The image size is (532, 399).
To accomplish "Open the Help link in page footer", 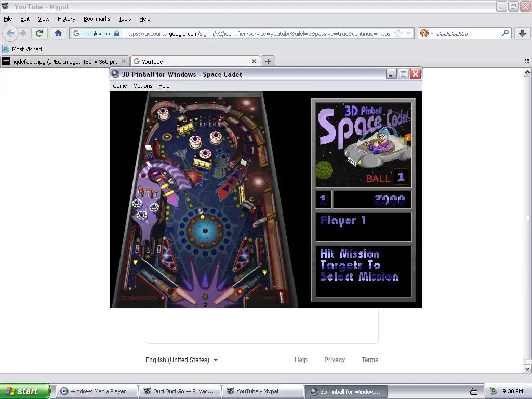I will (x=301, y=360).
